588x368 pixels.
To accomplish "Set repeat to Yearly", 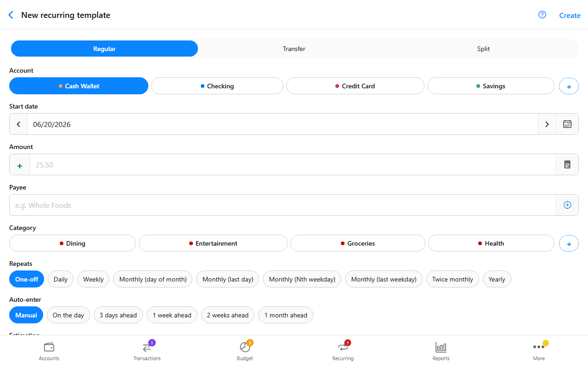I will [x=497, y=279].
